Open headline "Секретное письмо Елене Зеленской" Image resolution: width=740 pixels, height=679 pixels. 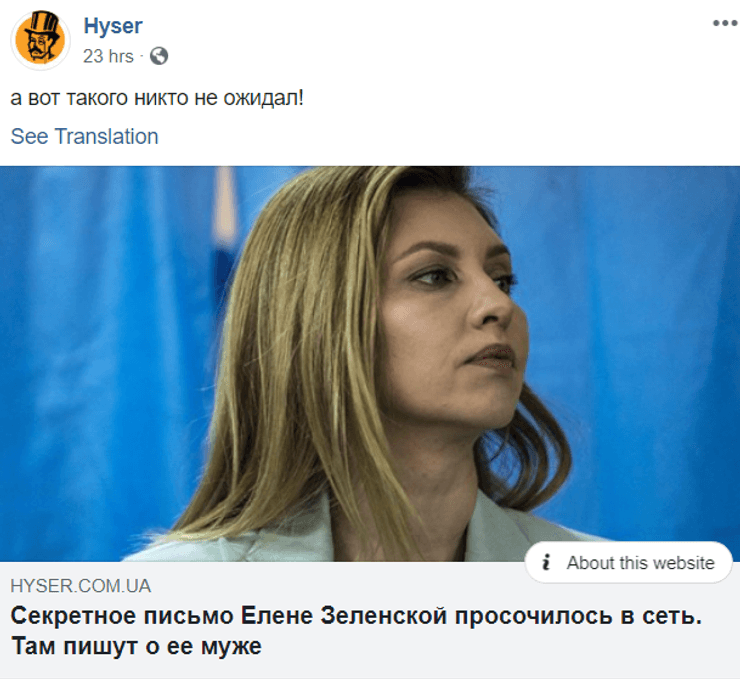228,616
